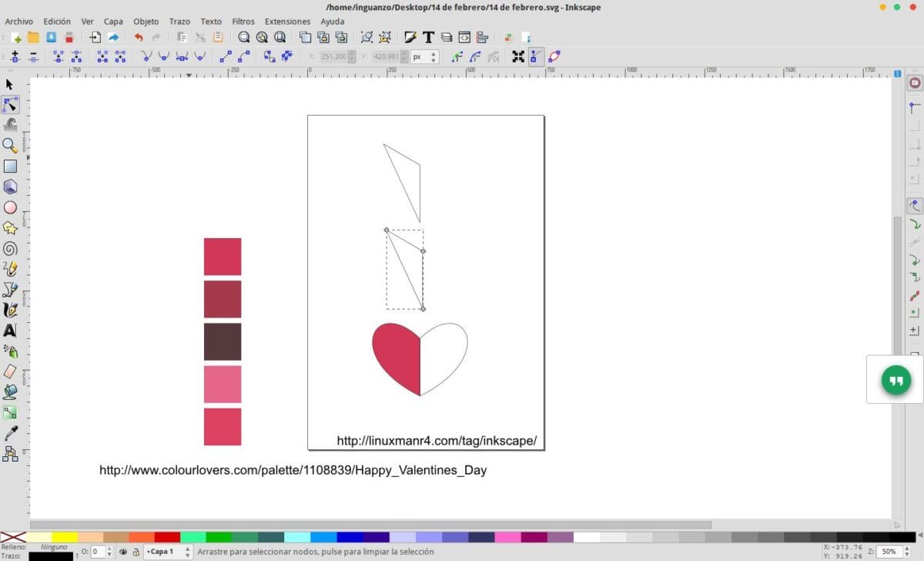Click the Insert new nodes icon
Image resolution: width=924 pixels, height=561 pixels.
(x=15, y=56)
